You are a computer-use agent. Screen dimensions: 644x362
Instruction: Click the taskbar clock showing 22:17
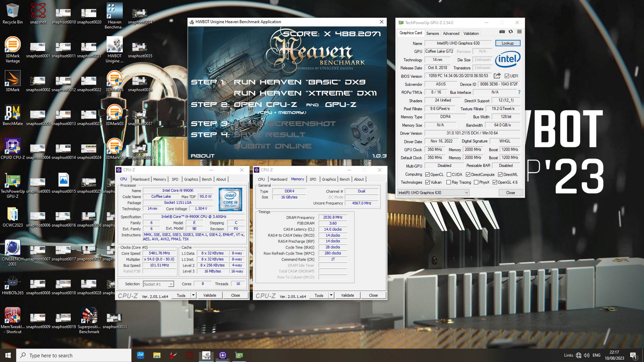614,355
